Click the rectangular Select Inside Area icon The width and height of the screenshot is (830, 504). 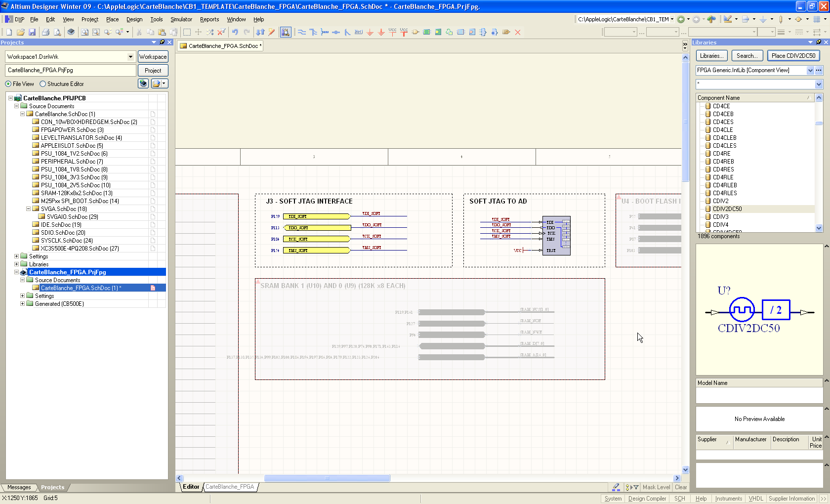(x=187, y=32)
